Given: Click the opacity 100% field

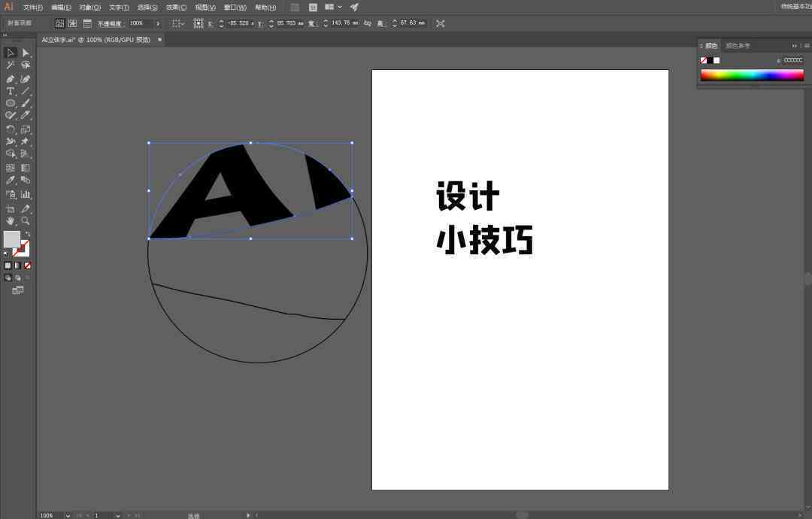Looking at the screenshot, I should click(x=140, y=23).
